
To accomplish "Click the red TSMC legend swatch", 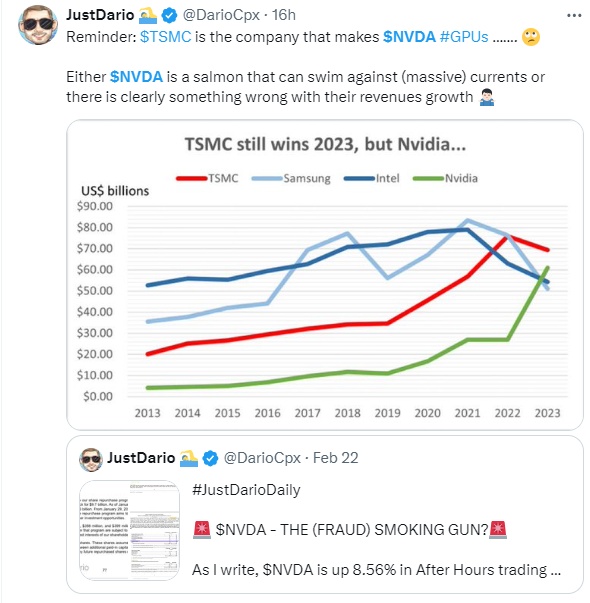I will coord(192,178).
